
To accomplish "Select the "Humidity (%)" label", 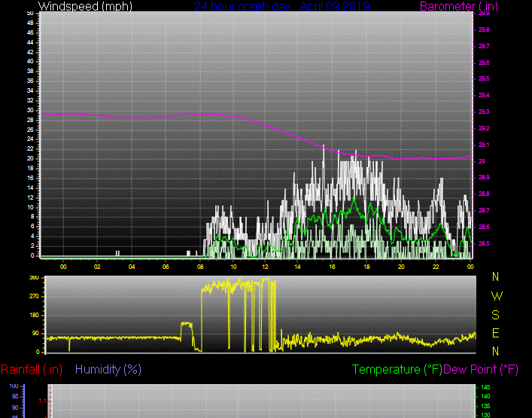I will (x=108, y=369).
